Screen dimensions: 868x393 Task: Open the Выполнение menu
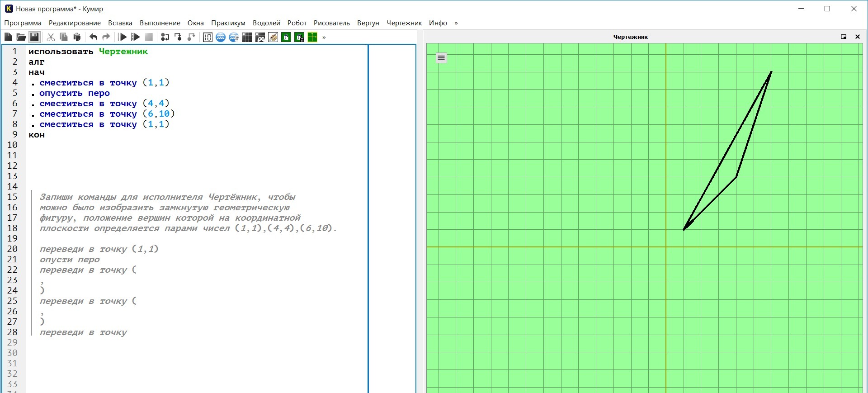pyautogui.click(x=160, y=23)
